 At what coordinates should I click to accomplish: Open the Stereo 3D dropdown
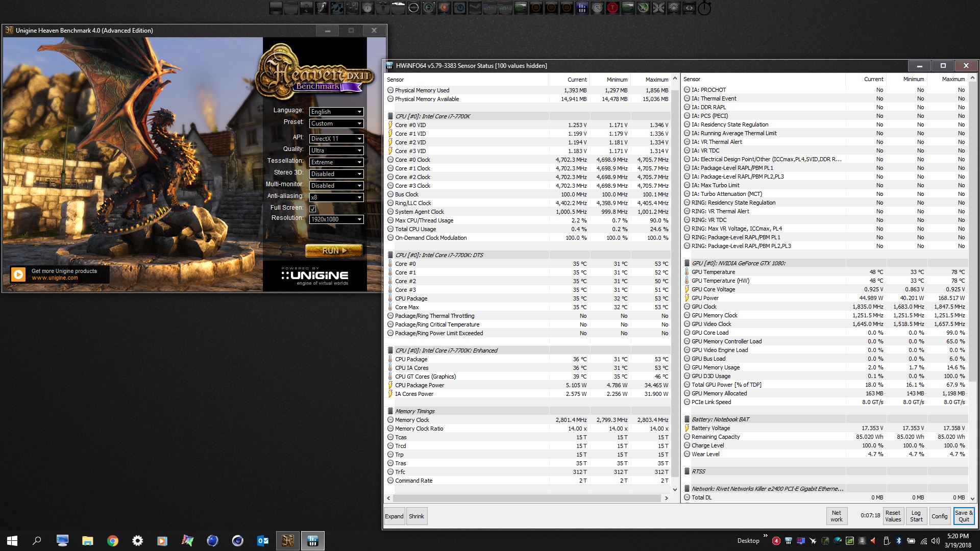336,174
